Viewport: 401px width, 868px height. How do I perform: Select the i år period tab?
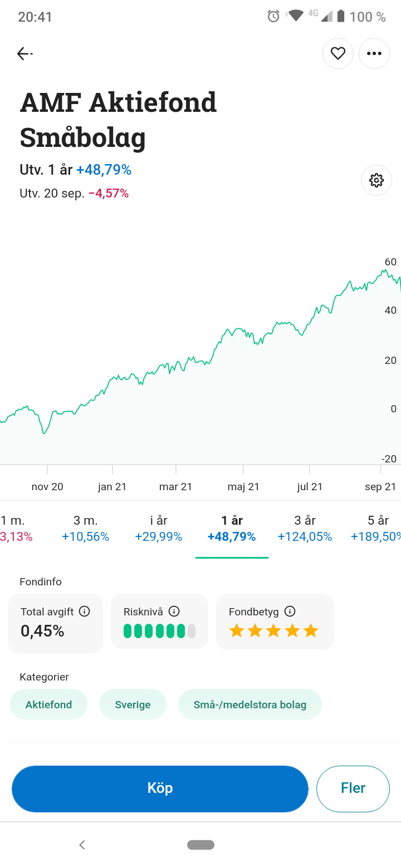coord(159,528)
